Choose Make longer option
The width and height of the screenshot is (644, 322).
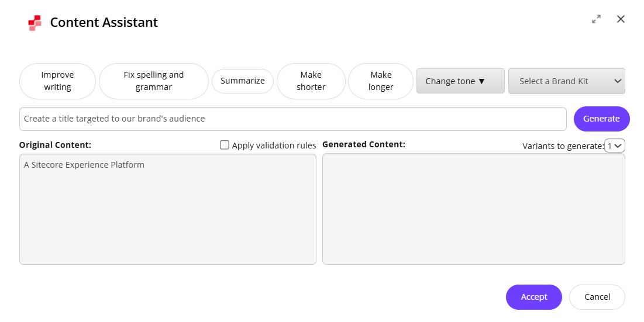click(x=381, y=81)
